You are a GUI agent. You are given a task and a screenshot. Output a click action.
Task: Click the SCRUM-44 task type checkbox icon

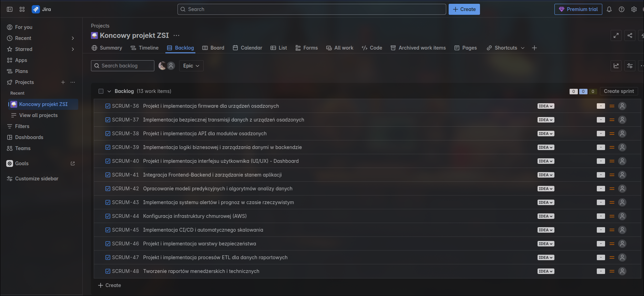[108, 216]
